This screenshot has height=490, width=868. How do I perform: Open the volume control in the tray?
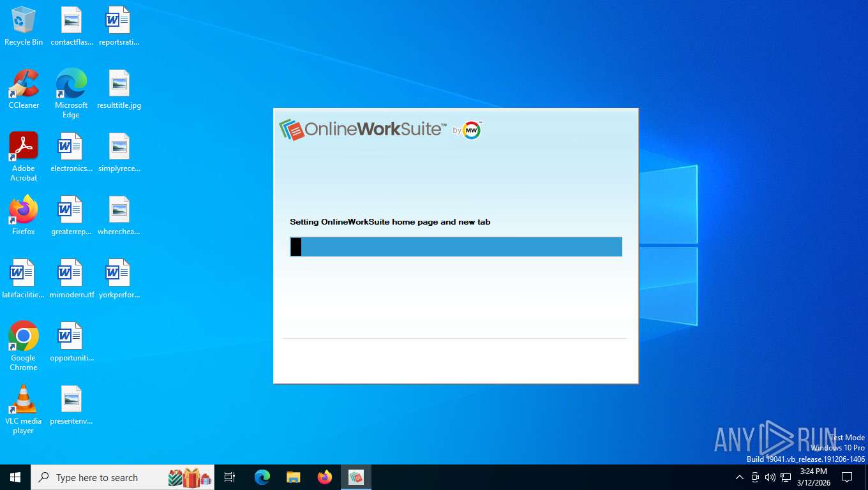coord(770,477)
